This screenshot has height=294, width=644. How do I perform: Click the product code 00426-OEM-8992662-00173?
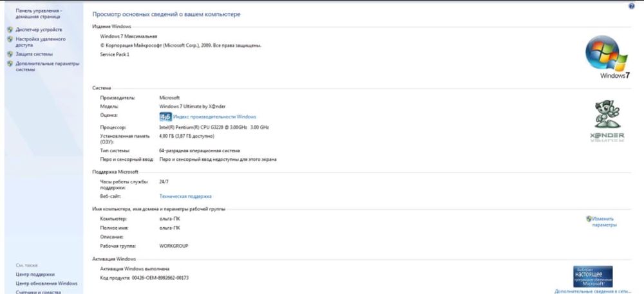(x=160, y=278)
